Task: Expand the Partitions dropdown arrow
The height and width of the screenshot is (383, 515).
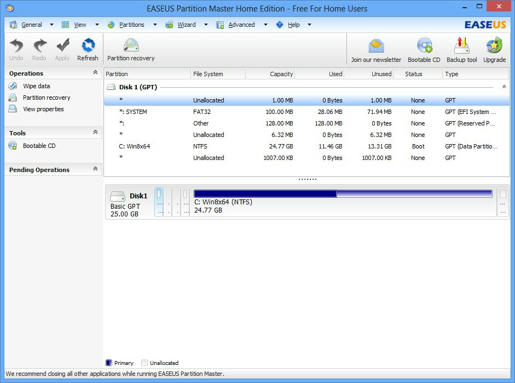Action: coord(155,25)
